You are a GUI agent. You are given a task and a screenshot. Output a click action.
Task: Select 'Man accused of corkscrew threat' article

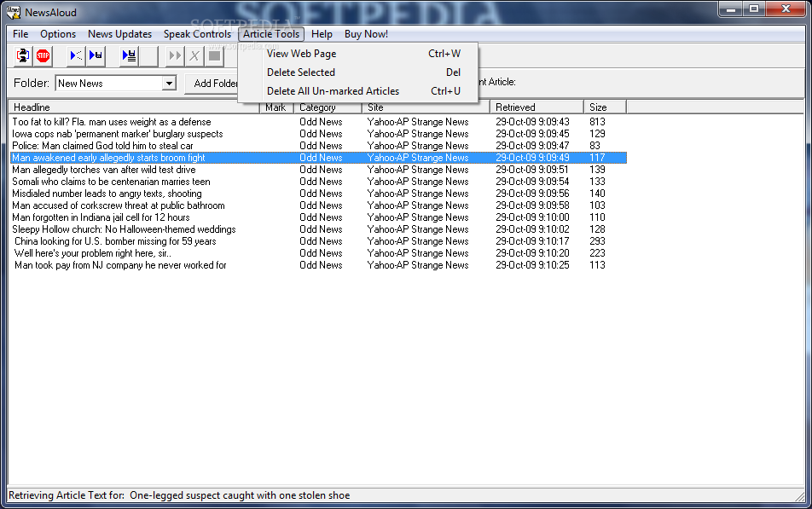point(318,205)
